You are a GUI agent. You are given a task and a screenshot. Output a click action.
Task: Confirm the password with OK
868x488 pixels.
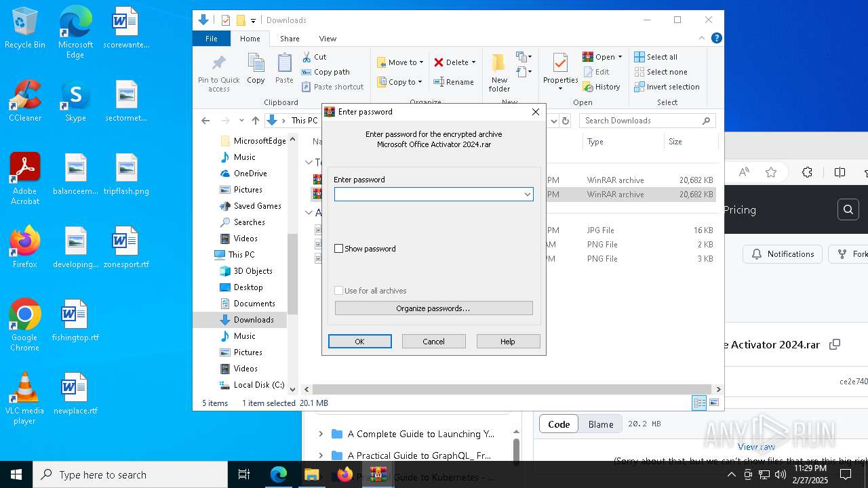pos(360,342)
